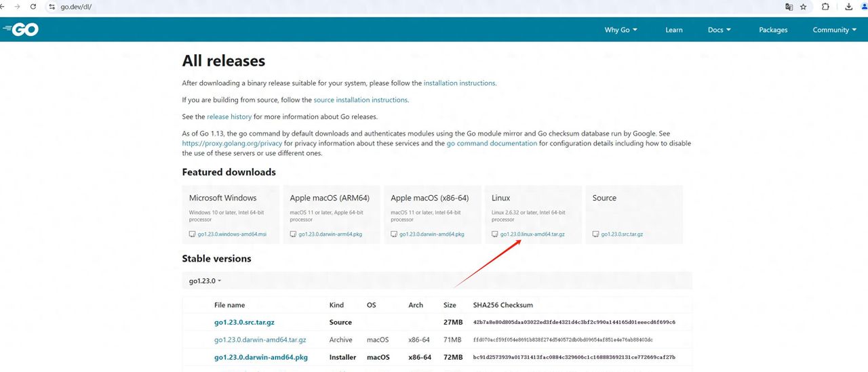Bookmark this page with star icon
868x372 pixels.
point(804,7)
